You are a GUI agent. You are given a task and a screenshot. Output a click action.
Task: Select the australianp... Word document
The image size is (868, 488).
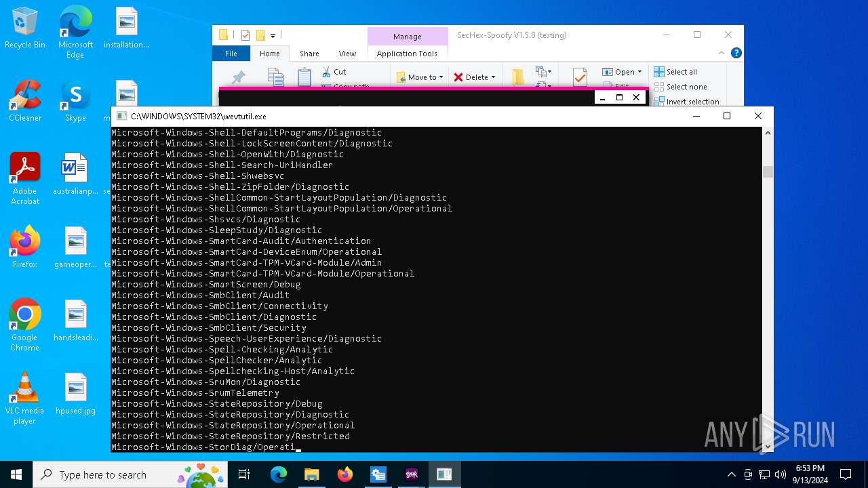coord(75,174)
